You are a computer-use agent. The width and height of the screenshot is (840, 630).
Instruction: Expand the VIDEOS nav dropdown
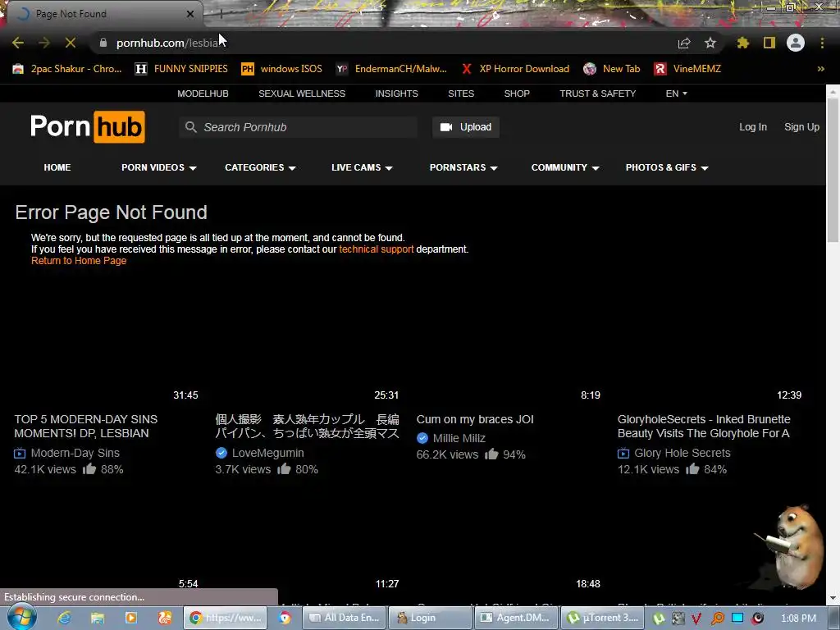tap(158, 167)
